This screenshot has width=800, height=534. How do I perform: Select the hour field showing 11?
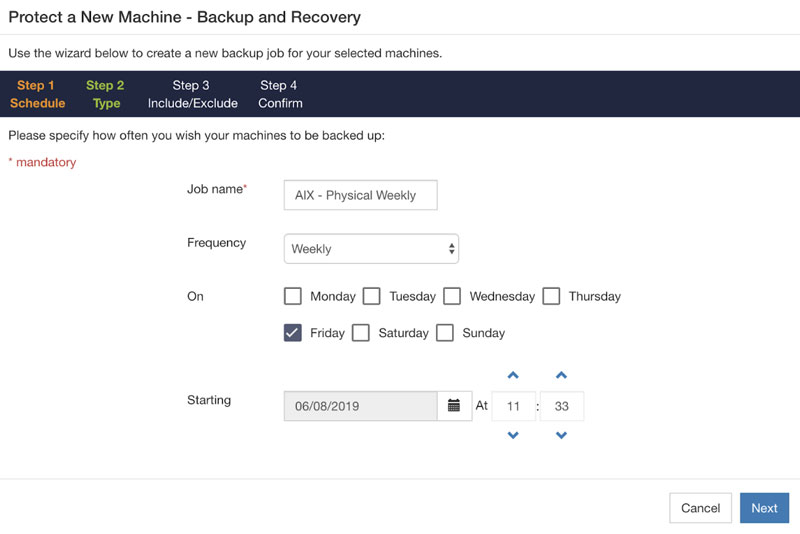click(513, 406)
